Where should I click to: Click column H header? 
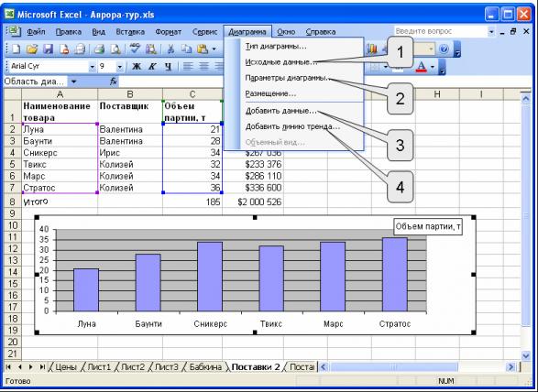click(437, 94)
